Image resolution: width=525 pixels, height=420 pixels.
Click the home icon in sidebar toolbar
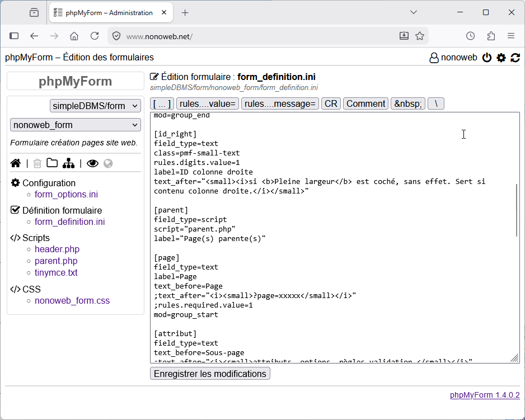pyautogui.click(x=16, y=163)
